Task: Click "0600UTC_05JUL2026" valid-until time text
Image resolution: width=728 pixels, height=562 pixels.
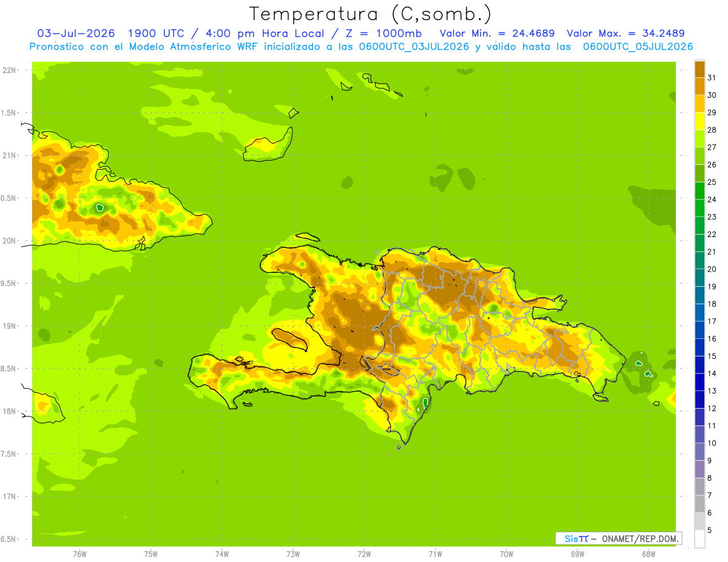Action: [x=638, y=47]
